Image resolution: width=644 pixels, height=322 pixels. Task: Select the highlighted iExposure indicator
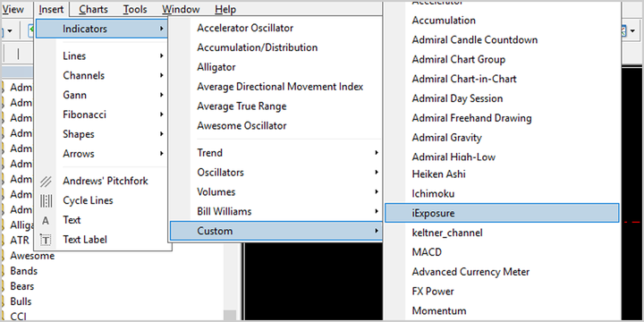pos(502,213)
